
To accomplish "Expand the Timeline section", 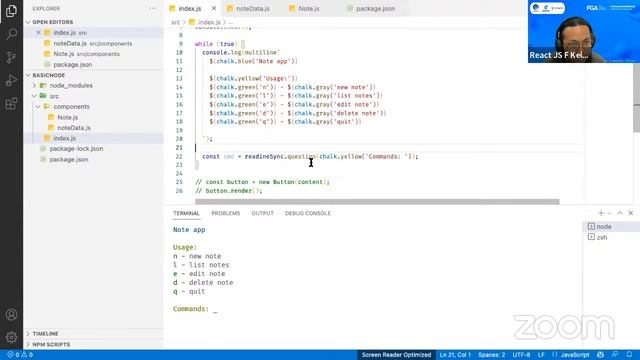I will 45,333.
